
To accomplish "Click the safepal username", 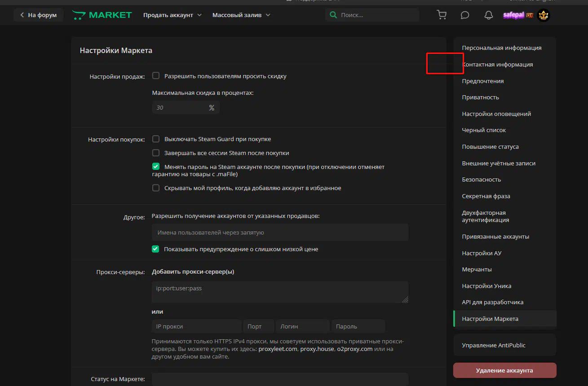I will (514, 15).
